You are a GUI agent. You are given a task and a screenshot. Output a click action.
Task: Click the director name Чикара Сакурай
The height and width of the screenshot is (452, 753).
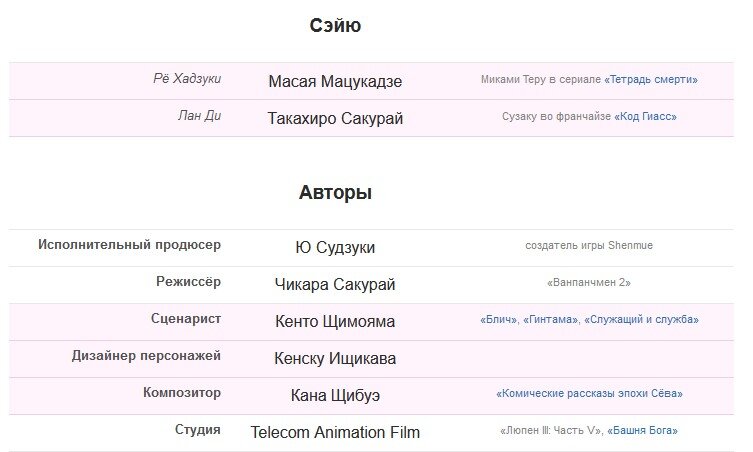click(x=335, y=285)
